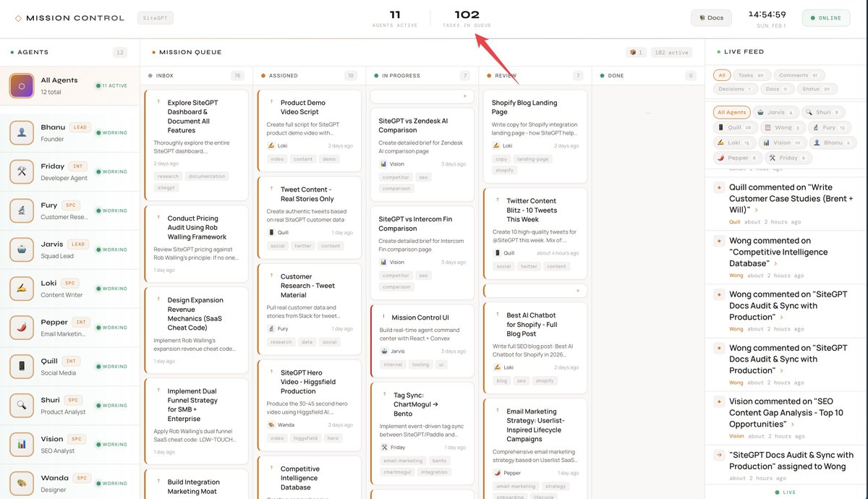Select All Agents chip in Live Feed
This screenshot has height=499, width=868.
click(731, 112)
